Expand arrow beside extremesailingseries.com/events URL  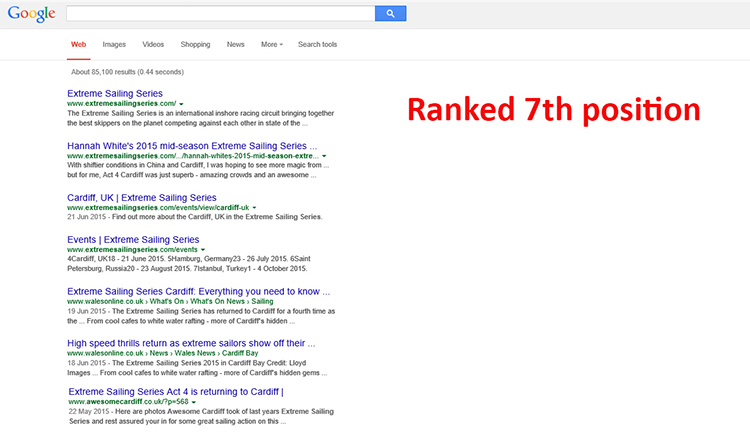[203, 250]
